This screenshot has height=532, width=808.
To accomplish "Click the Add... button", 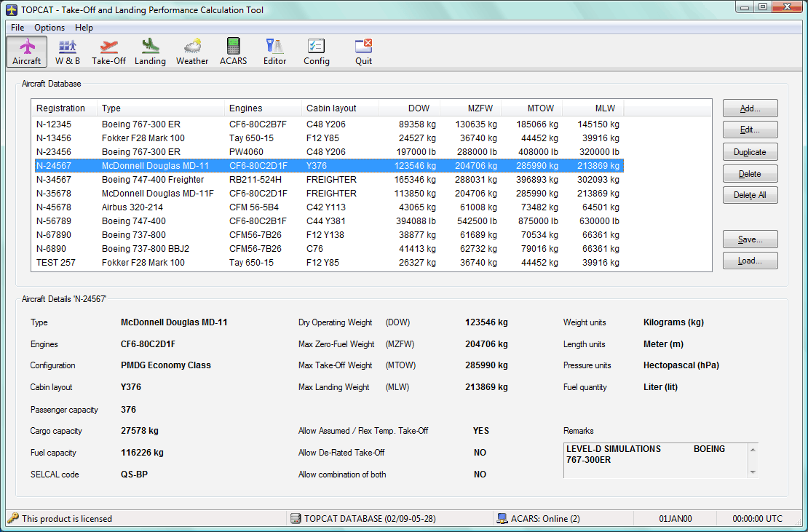I will pyautogui.click(x=750, y=108).
